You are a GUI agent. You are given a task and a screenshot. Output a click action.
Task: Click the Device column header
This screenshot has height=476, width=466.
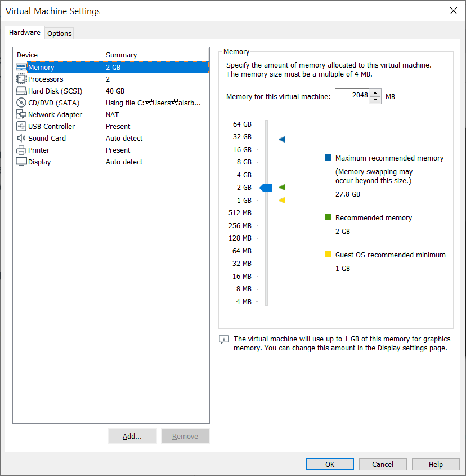[x=57, y=55]
